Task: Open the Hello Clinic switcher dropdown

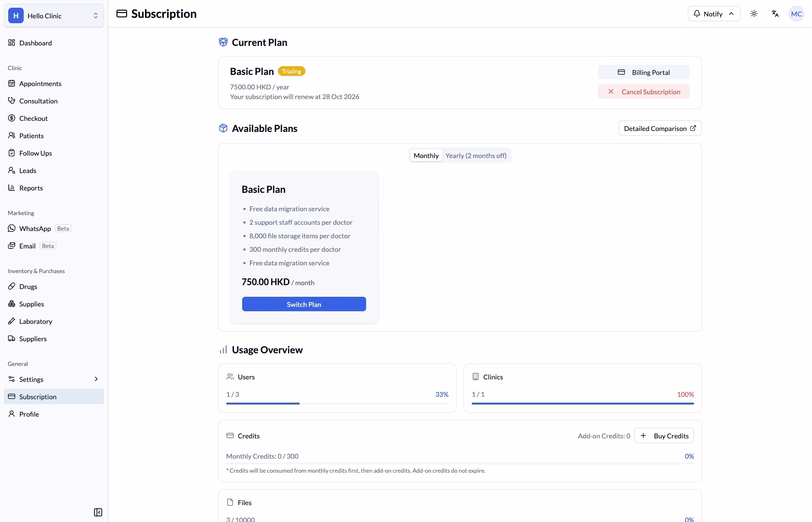Action: point(54,16)
